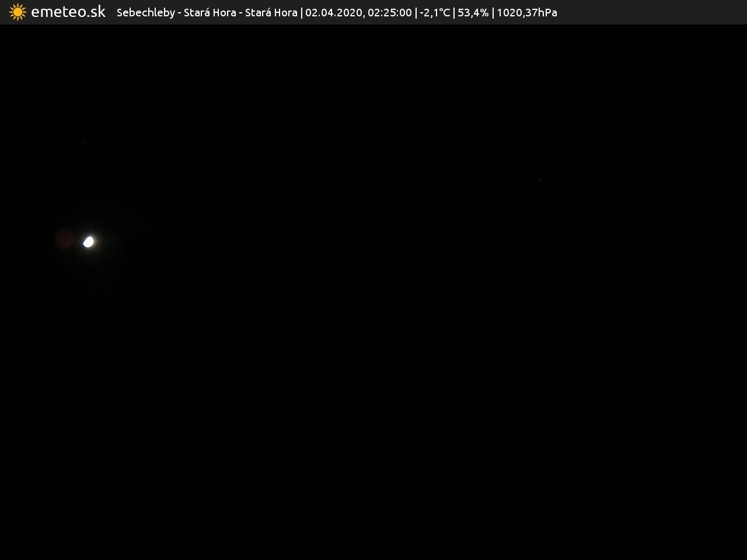This screenshot has height=560, width=747.
Task: Open the emeteo.sk site name link
Action: 68,12
